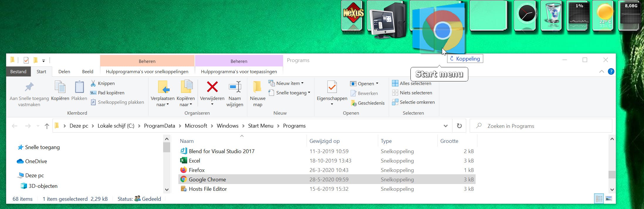Select the Excel shortcut row
This screenshot has height=209, width=644.
(327, 161)
